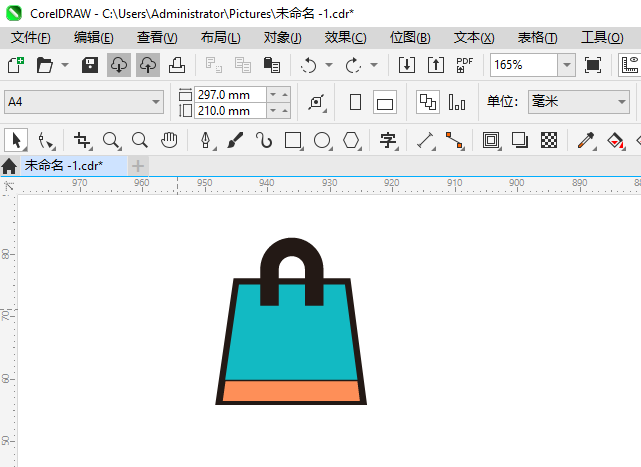641x467 pixels.
Task: Click the 210.0 mm page height field
Action: [231, 110]
